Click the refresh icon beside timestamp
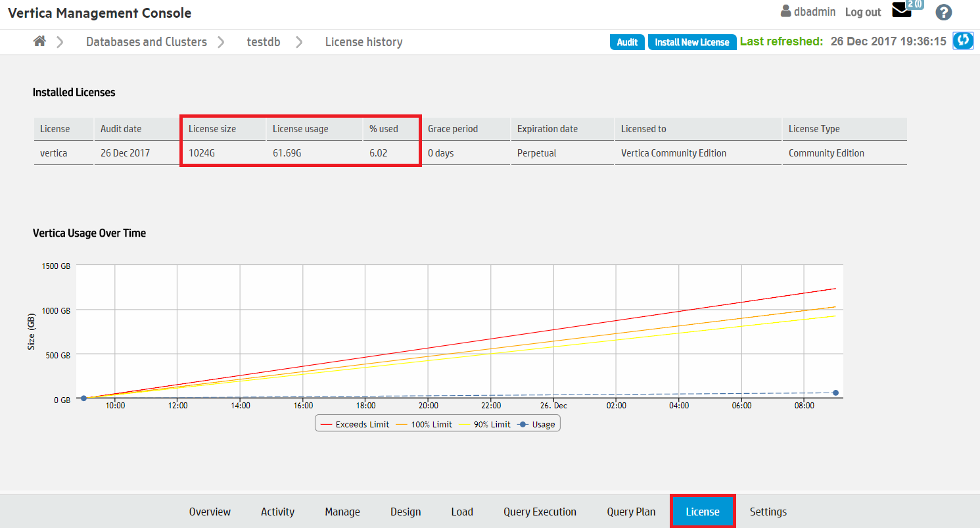 click(x=963, y=41)
